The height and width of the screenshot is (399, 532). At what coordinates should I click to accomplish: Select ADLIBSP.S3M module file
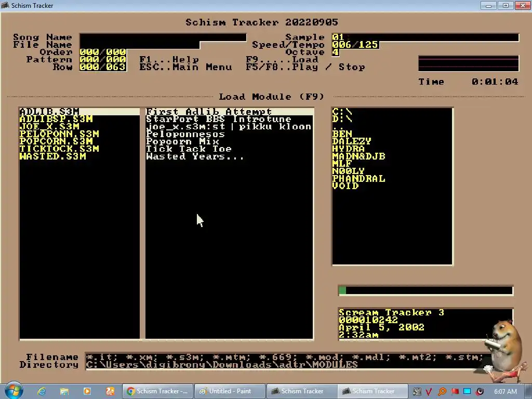coord(56,119)
